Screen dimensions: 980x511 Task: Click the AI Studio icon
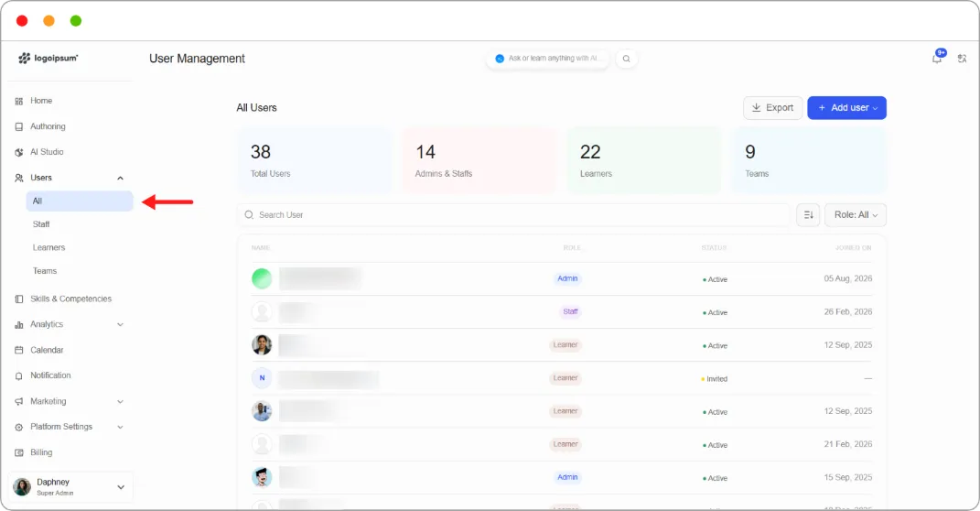(x=18, y=152)
